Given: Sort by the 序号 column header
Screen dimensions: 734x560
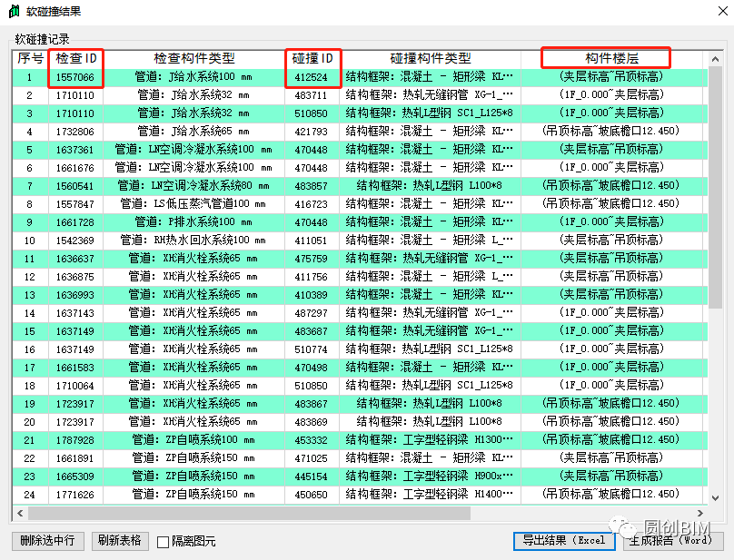Looking at the screenshot, I should coord(30,58).
